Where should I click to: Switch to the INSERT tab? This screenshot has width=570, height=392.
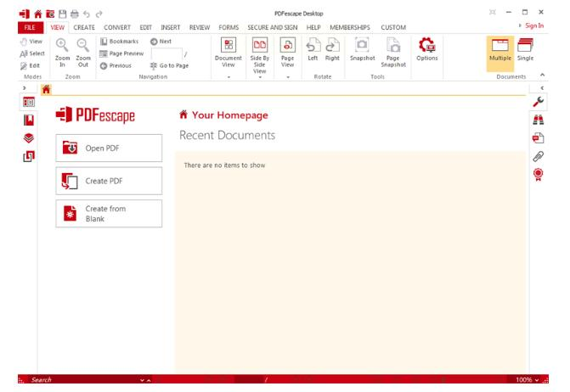pyautogui.click(x=171, y=27)
